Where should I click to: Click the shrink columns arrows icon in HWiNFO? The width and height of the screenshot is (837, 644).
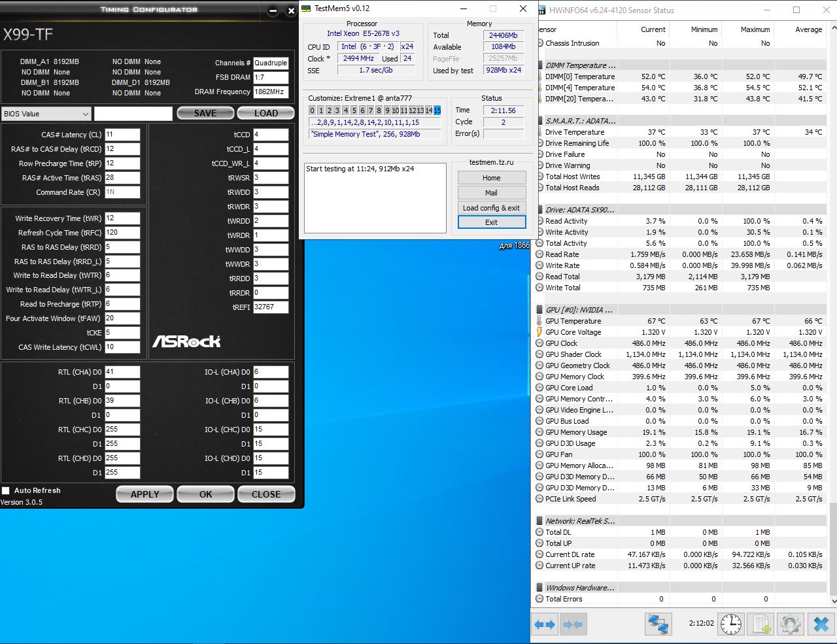(572, 624)
